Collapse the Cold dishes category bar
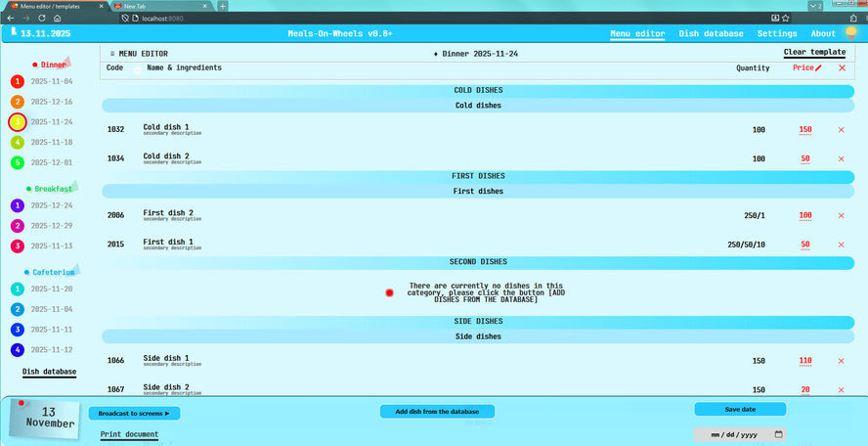Screen dimensions: 868x446 coord(478,106)
